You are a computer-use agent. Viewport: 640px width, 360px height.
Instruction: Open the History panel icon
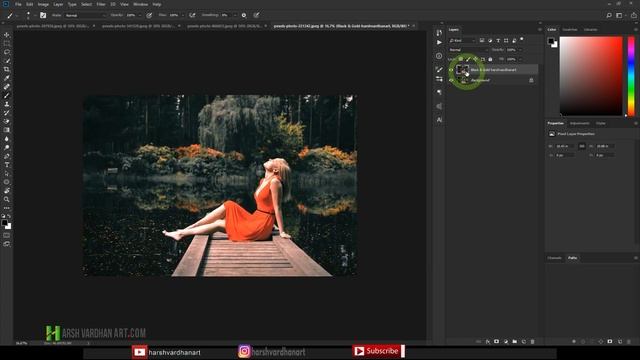click(439, 33)
